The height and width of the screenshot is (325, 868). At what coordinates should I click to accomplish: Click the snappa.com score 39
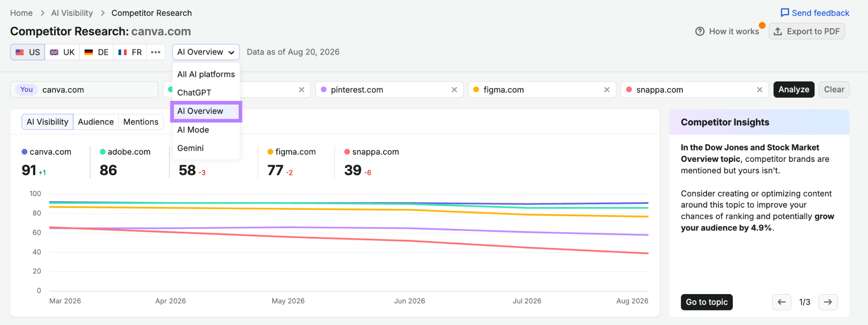click(353, 170)
